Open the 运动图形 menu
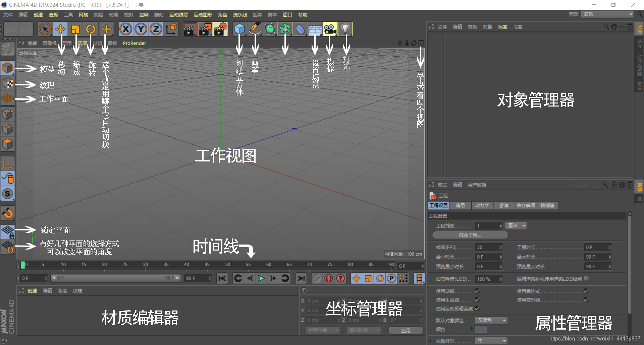The image size is (644, 345). point(203,15)
